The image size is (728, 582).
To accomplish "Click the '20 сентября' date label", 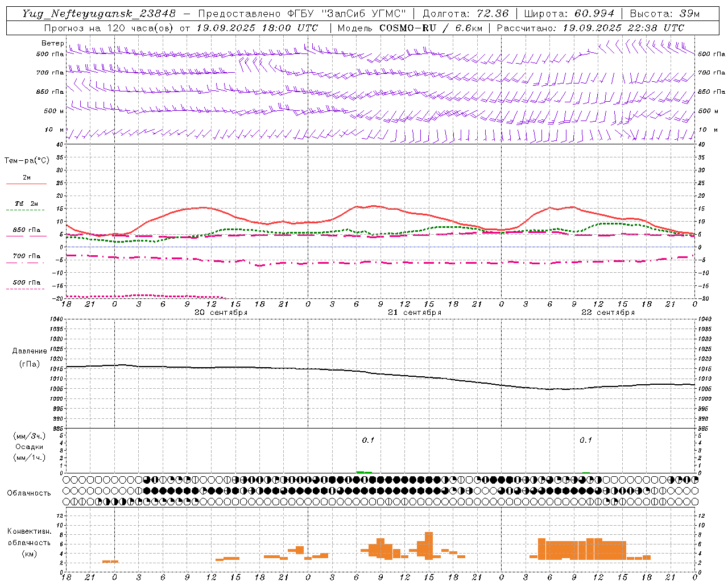I will (x=221, y=313).
